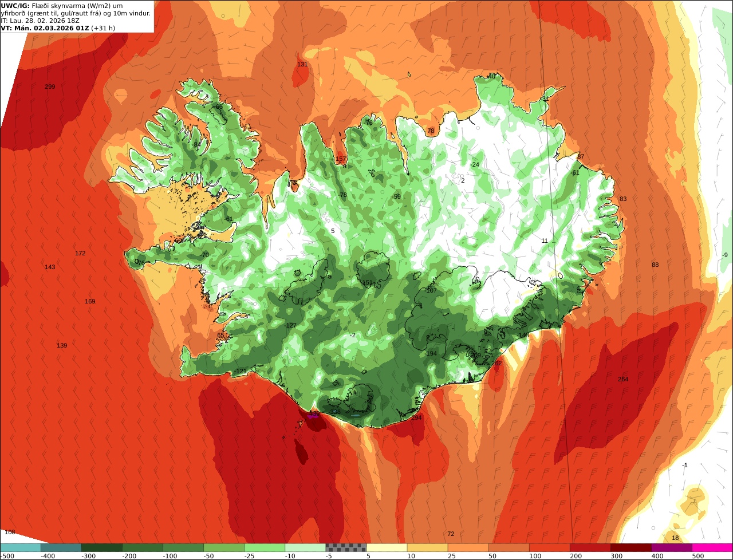The width and height of the screenshot is (733, 560).
Task: Click the valid time 'VT: Mán. 02.03.2026 01Z'
Action: [x=45, y=28]
